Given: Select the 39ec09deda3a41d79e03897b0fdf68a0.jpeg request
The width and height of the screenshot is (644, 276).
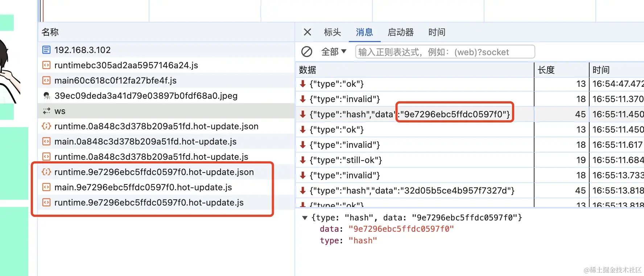Looking at the screenshot, I should click(x=166, y=96).
